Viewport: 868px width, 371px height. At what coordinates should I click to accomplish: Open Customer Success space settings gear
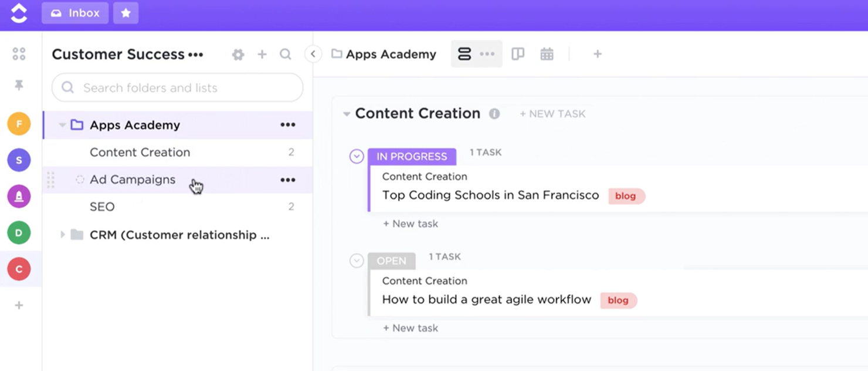pos(238,54)
